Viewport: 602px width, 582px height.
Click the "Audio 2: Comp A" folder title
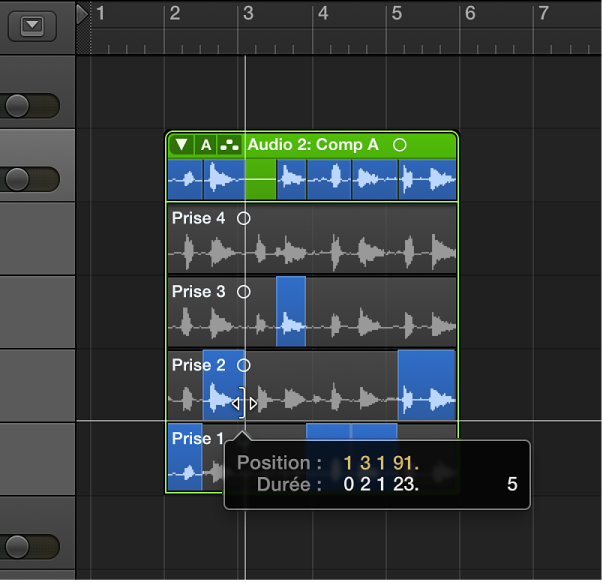tap(312, 145)
